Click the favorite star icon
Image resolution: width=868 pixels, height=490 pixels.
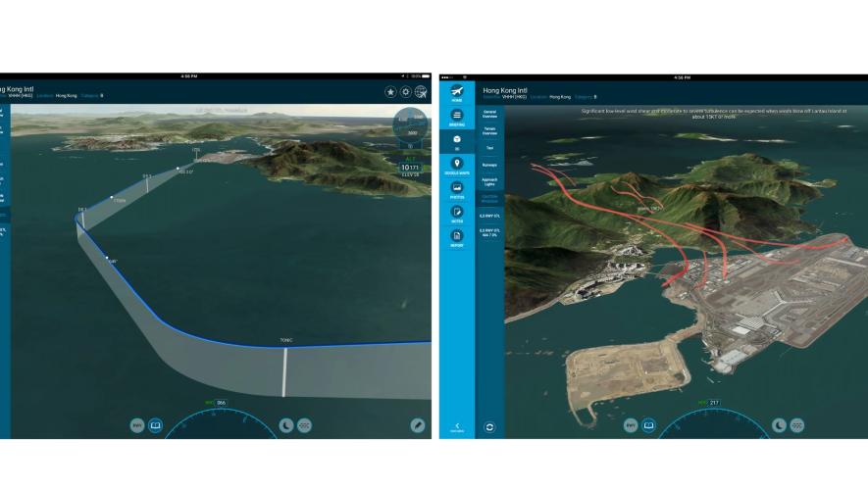(x=390, y=91)
